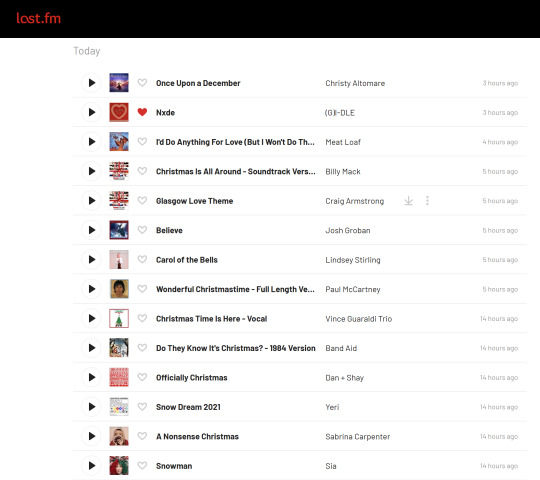Open Nxde album cover thumbnail
Image resolution: width=540 pixels, height=480 pixels.
coord(119,112)
